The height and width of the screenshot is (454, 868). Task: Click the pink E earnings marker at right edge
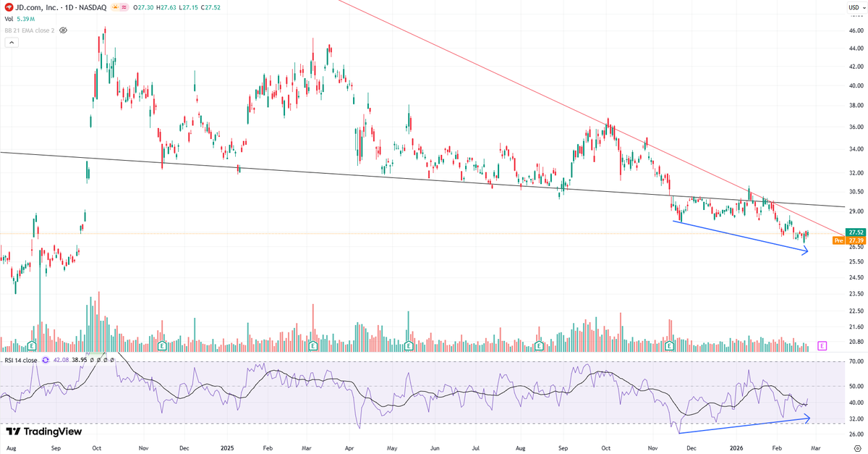tap(822, 346)
